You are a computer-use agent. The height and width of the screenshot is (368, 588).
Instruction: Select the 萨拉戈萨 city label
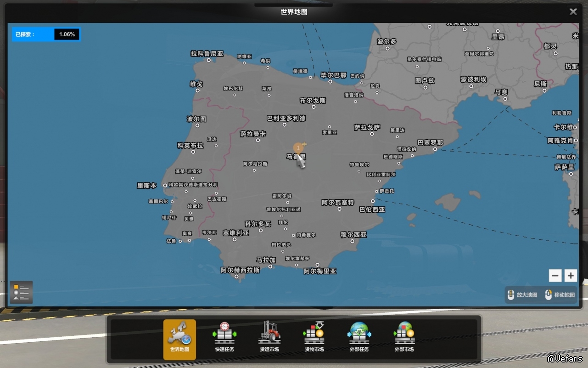pos(367,128)
